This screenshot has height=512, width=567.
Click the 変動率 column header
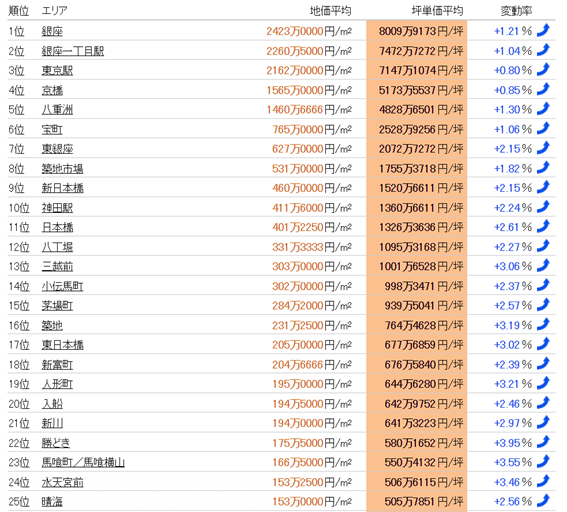pos(516,11)
